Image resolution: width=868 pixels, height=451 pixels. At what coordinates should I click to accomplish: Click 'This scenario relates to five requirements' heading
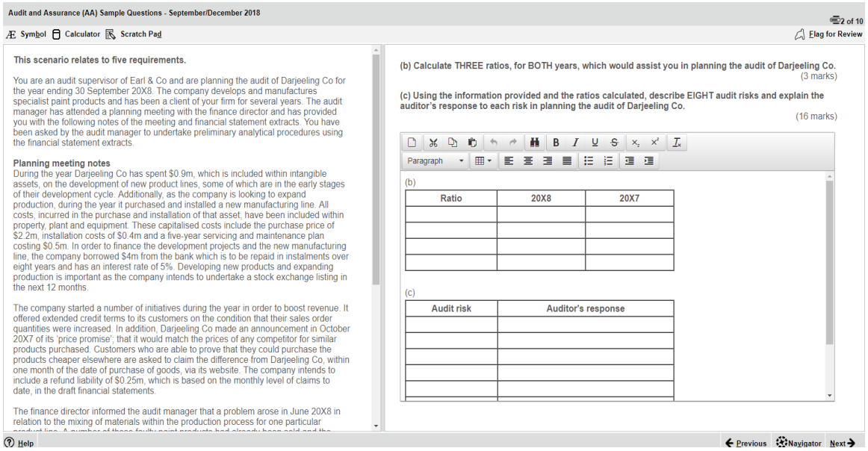(x=99, y=60)
